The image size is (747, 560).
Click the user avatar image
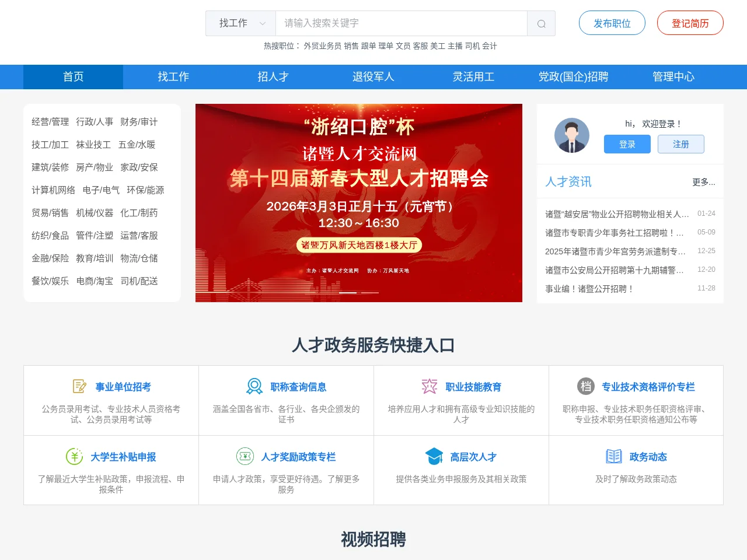click(572, 135)
